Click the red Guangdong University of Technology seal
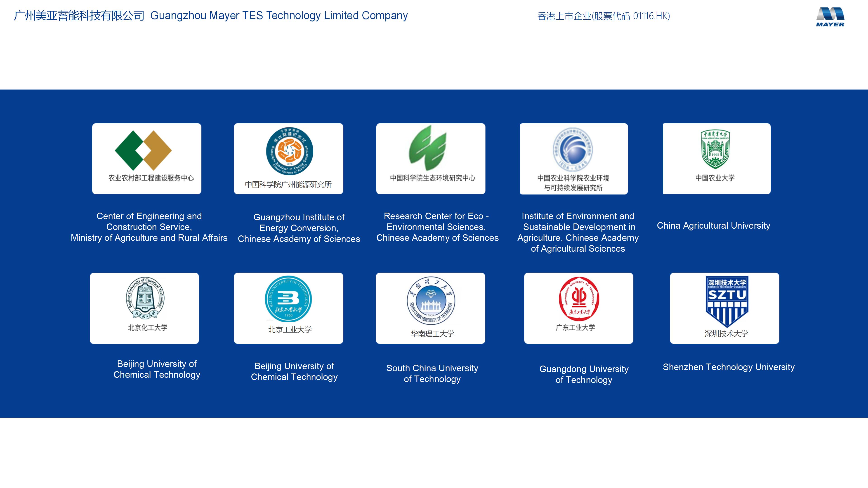Screen dimensions: 868x488 [579, 298]
